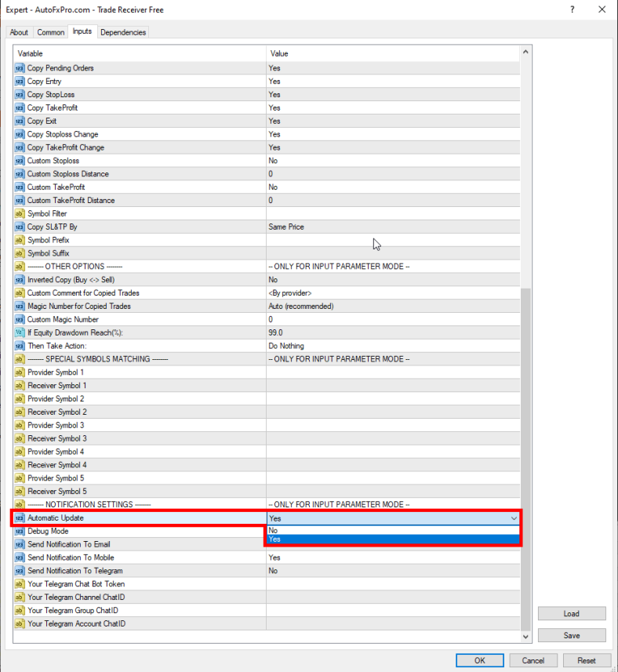This screenshot has height=672, width=618.
Task: Click the icon beside Your Telegram Chat Bot Token
Action: pyautogui.click(x=20, y=584)
